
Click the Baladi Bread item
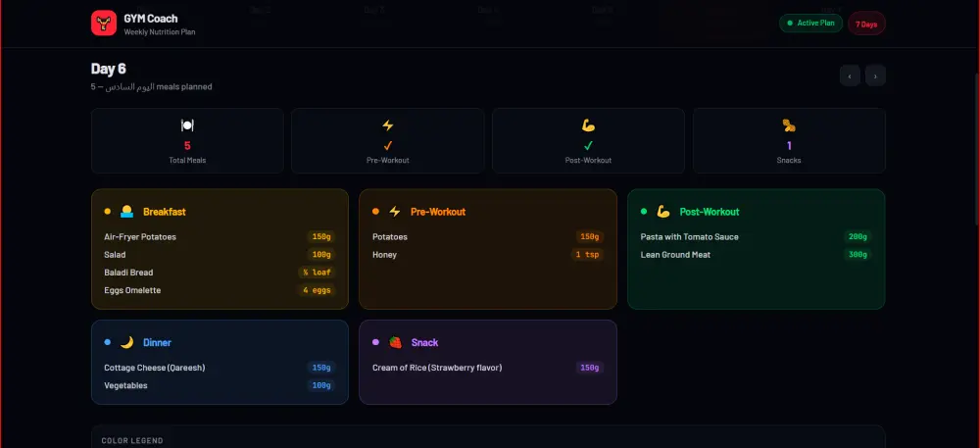[x=128, y=273]
